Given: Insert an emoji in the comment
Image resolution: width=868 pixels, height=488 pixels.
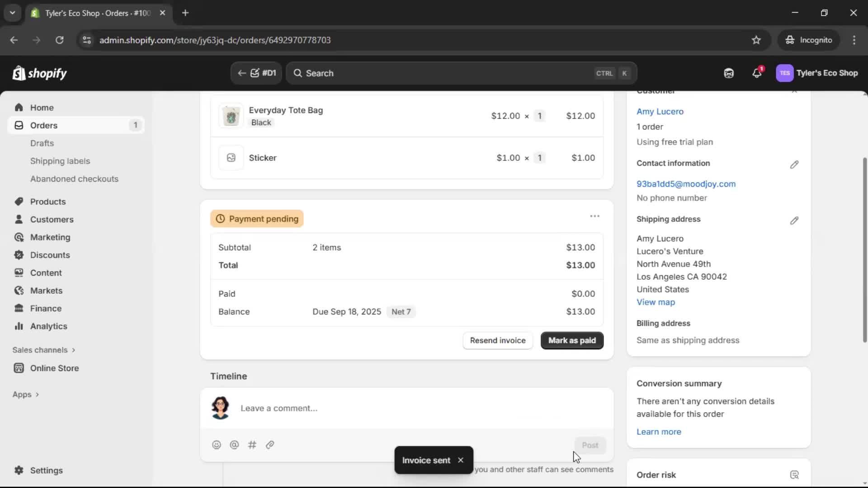Looking at the screenshot, I should (x=217, y=445).
